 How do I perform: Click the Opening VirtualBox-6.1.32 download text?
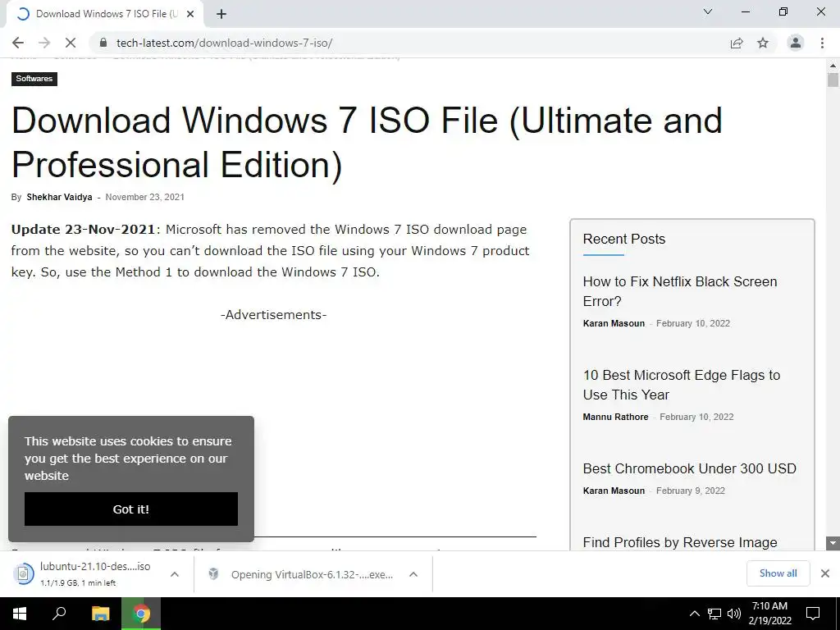coord(313,574)
